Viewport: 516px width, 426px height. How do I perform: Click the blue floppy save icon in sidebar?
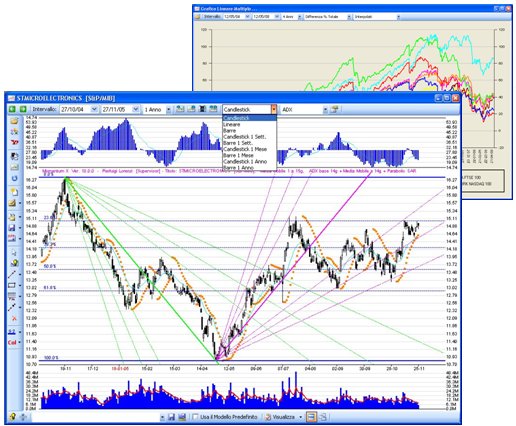(x=12, y=228)
